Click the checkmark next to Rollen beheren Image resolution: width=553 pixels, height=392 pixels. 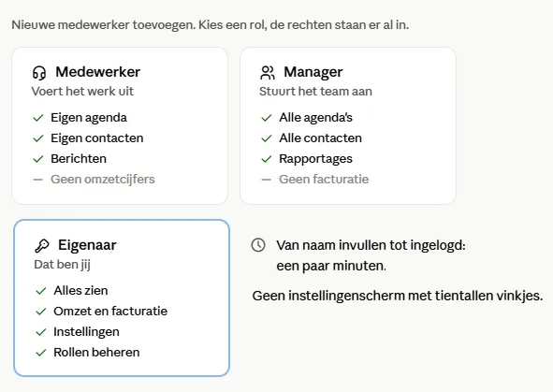click(x=41, y=353)
